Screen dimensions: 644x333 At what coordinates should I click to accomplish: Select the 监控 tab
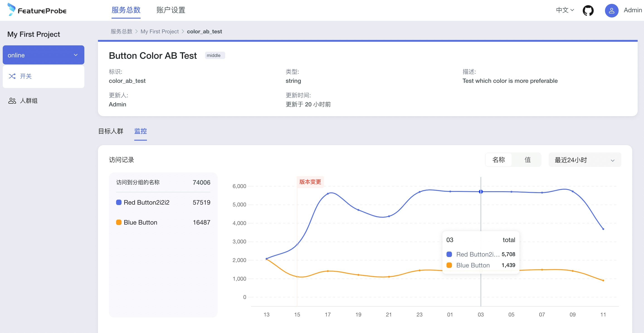point(141,131)
